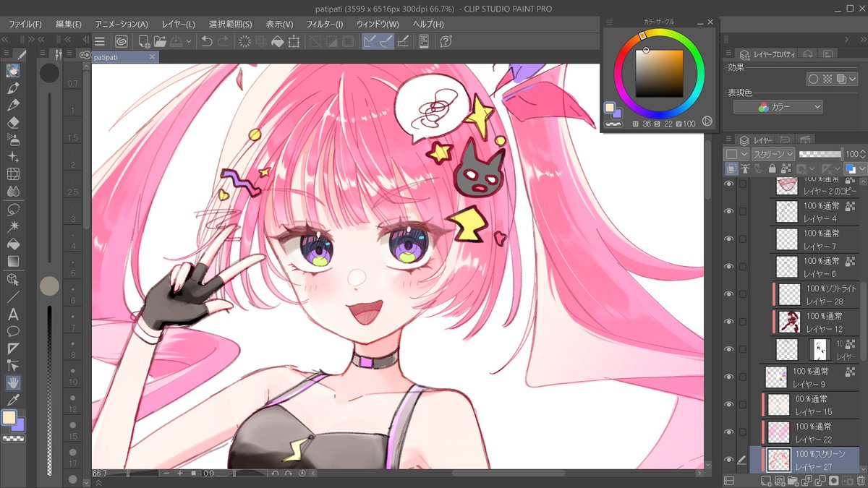Select the Hand move tool
Image resolution: width=868 pixels, height=488 pixels.
(13, 383)
